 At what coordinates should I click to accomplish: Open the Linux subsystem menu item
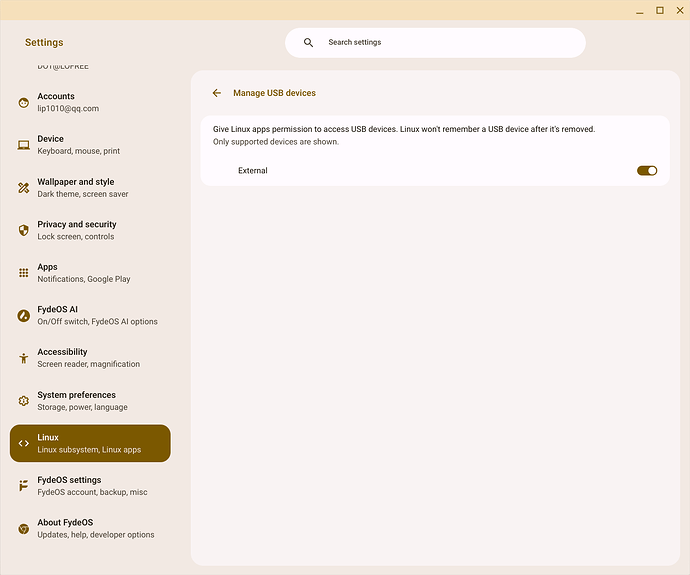(90, 443)
